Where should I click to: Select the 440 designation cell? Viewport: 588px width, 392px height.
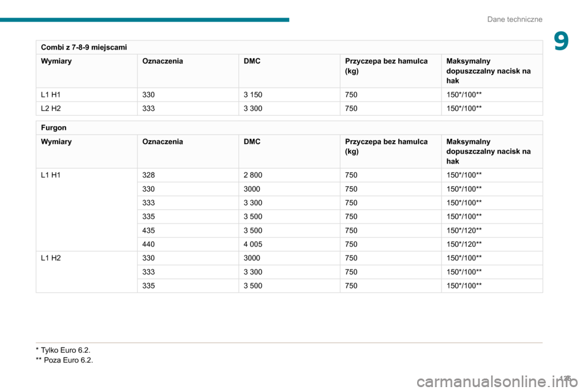click(x=148, y=244)
